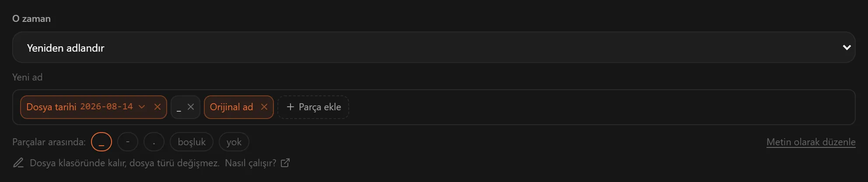Remove the Orijinal ad part
Screen dimensions: 868x182
tap(264, 107)
